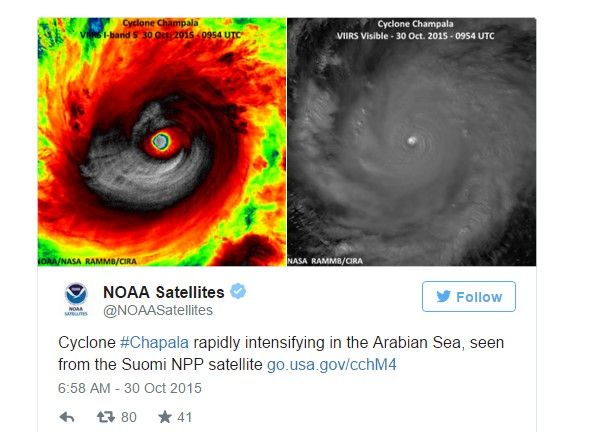Open the go.usa.gov/cchM4 link
The width and height of the screenshot is (604, 432).
(x=332, y=365)
